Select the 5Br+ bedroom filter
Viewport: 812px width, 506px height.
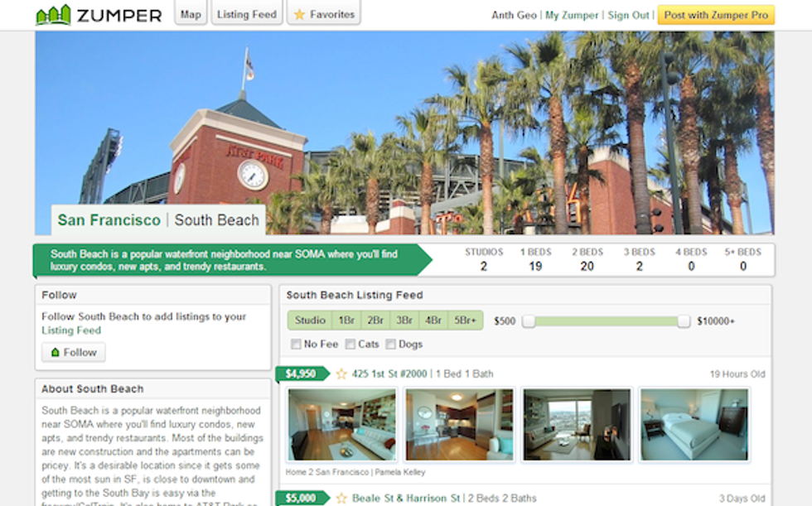(465, 320)
